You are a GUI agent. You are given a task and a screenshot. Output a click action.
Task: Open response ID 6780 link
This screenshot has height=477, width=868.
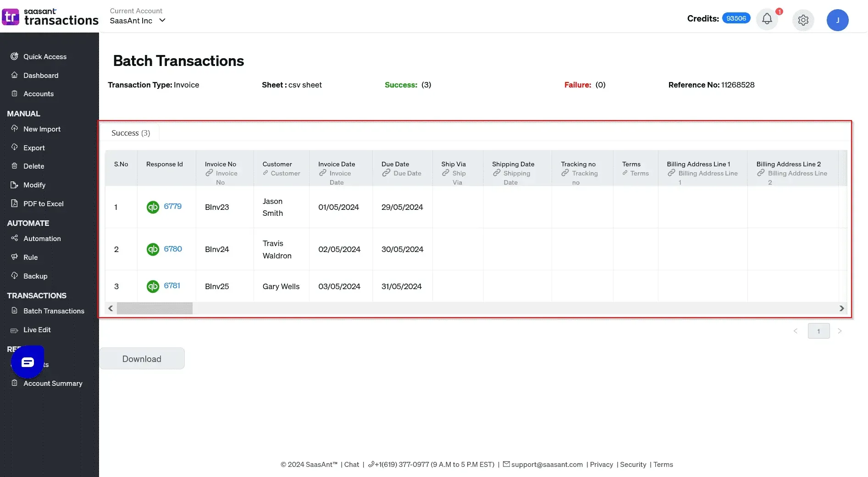(173, 249)
